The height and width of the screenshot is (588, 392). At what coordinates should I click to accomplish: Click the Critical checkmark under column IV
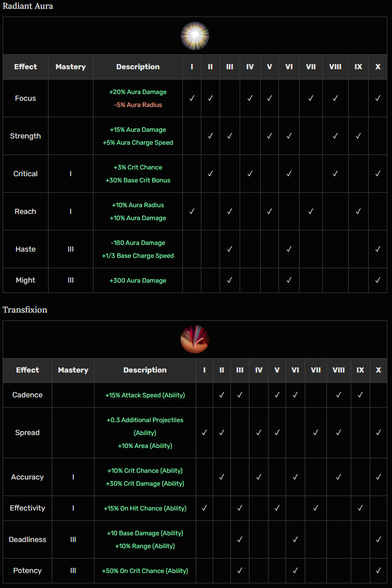coord(249,174)
